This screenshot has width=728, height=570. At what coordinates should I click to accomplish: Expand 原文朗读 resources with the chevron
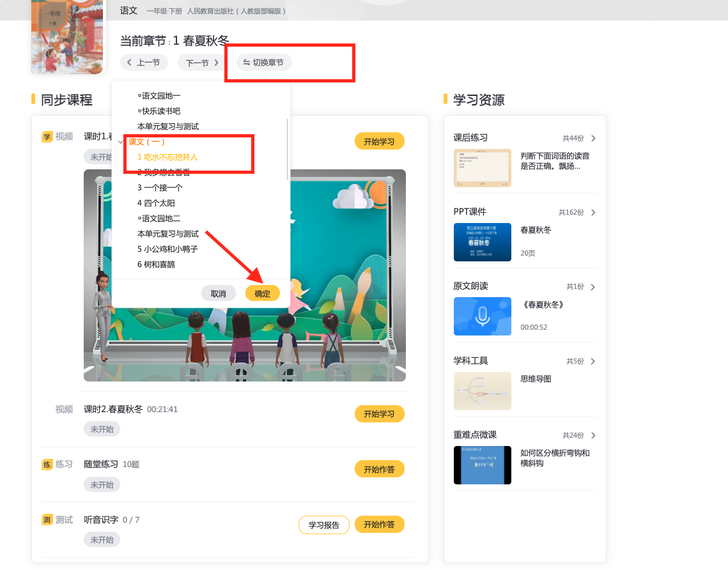[x=593, y=286]
